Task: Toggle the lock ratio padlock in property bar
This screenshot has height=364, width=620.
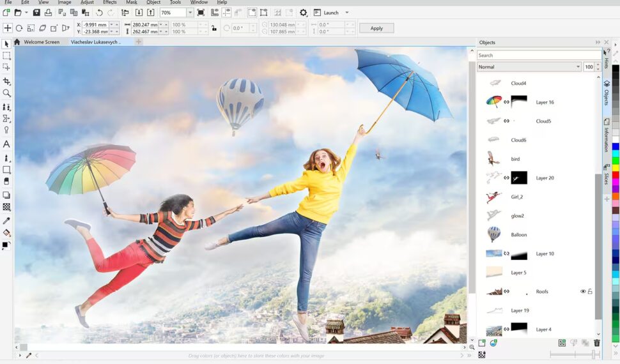Action: [x=213, y=28]
